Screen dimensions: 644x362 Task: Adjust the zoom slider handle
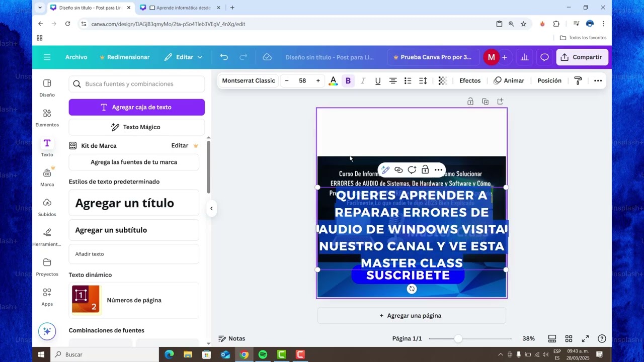coord(458,339)
